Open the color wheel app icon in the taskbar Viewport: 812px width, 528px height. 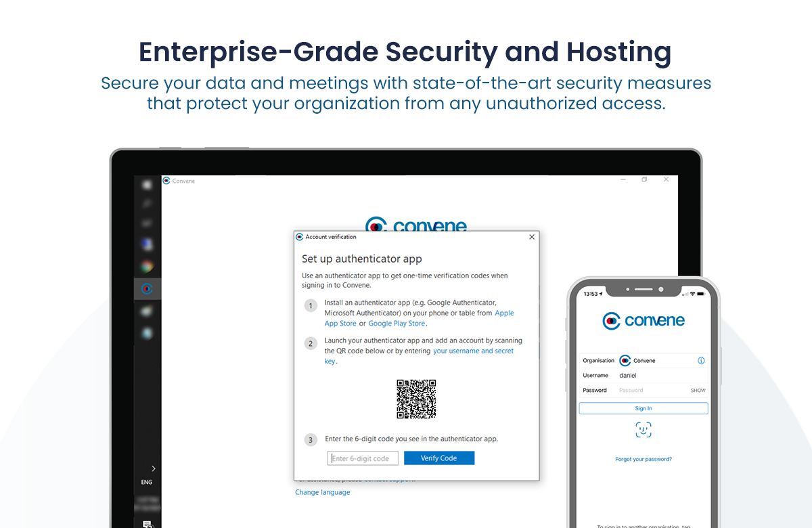146,266
